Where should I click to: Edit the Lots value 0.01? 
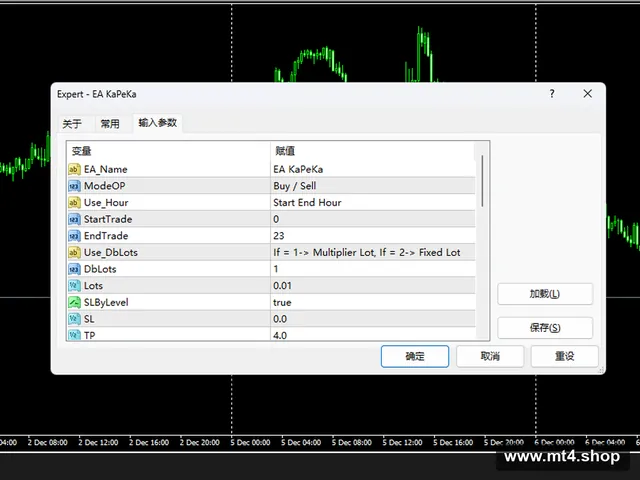[x=373, y=286]
